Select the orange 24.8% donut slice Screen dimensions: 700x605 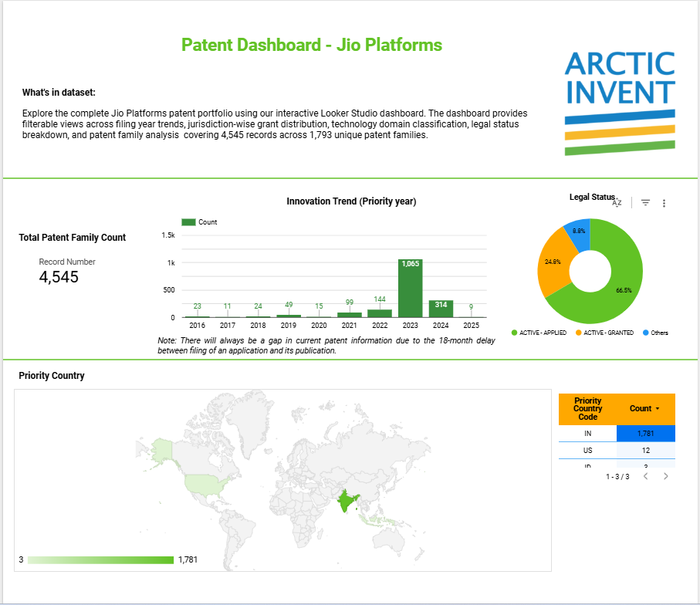click(553, 263)
